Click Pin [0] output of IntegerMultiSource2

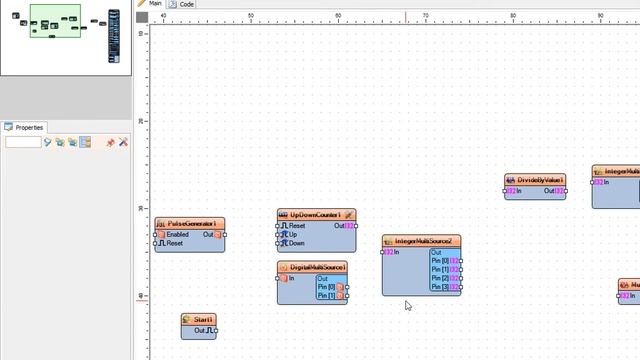click(x=461, y=261)
